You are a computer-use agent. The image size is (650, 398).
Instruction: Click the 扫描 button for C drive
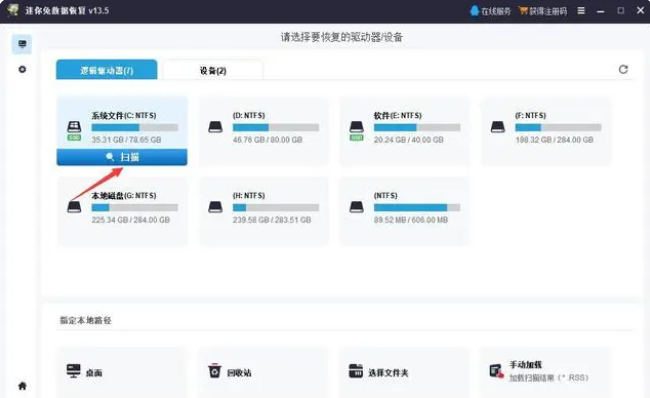(x=122, y=157)
